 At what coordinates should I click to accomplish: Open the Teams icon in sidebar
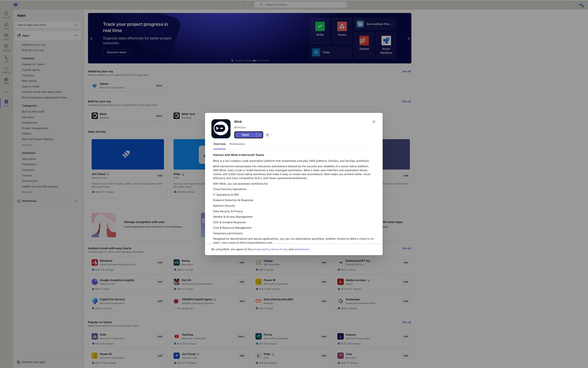click(x=6, y=37)
